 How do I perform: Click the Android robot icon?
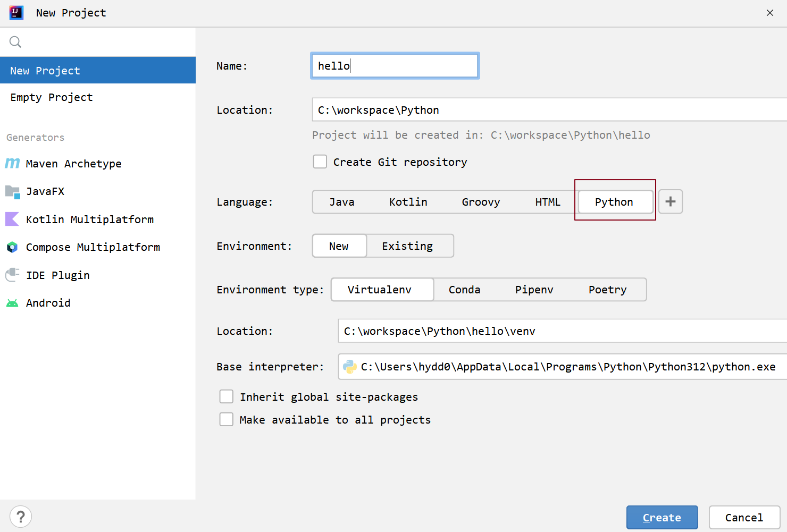[x=12, y=303]
